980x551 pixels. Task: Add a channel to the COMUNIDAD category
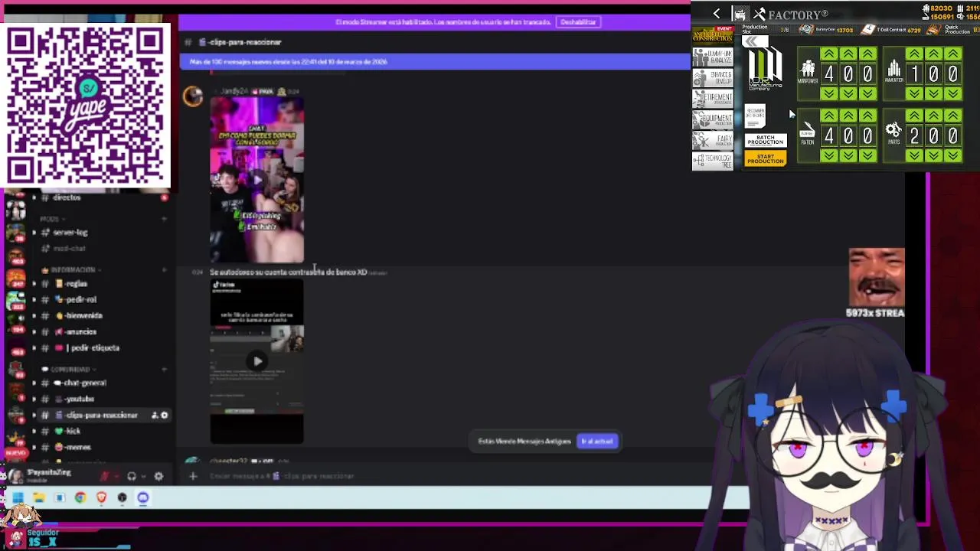tap(164, 369)
